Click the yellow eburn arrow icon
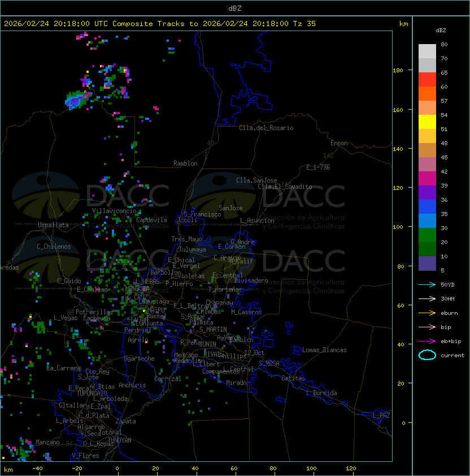The height and width of the screenshot is (476, 470). [x=427, y=313]
